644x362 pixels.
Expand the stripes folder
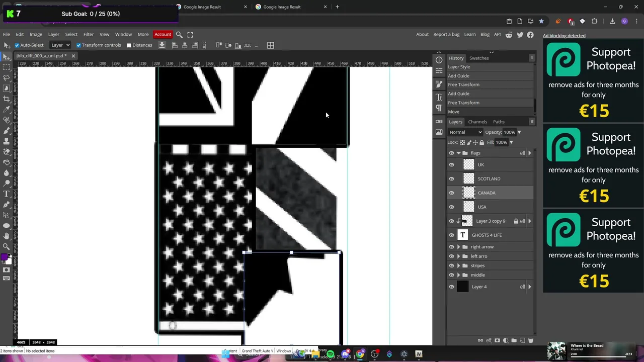(x=458, y=266)
